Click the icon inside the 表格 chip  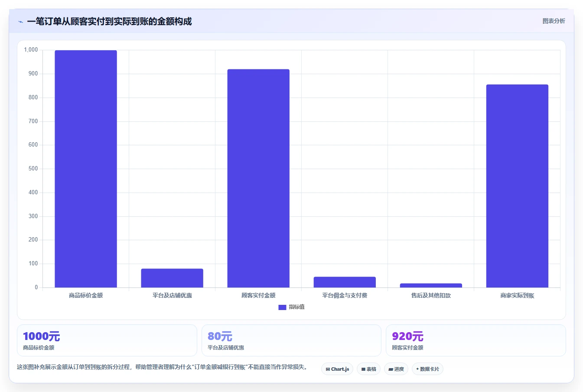tap(363, 369)
